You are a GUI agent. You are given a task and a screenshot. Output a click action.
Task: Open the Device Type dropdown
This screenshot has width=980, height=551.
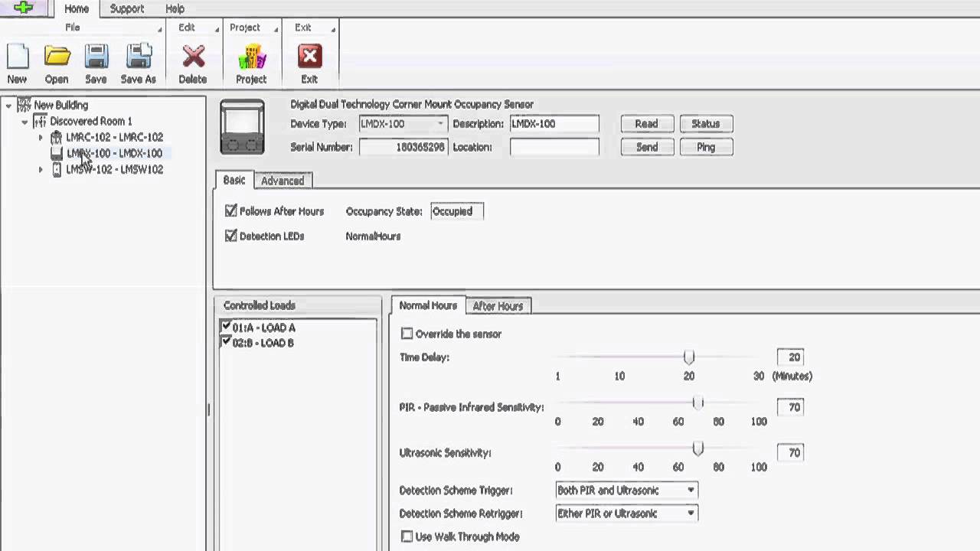[x=440, y=123]
